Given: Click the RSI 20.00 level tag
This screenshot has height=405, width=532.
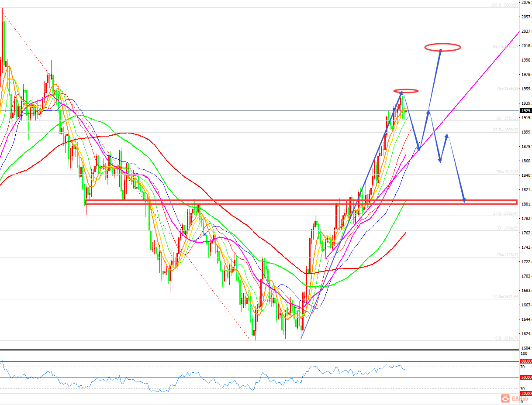Looking at the screenshot, I should [526, 394].
